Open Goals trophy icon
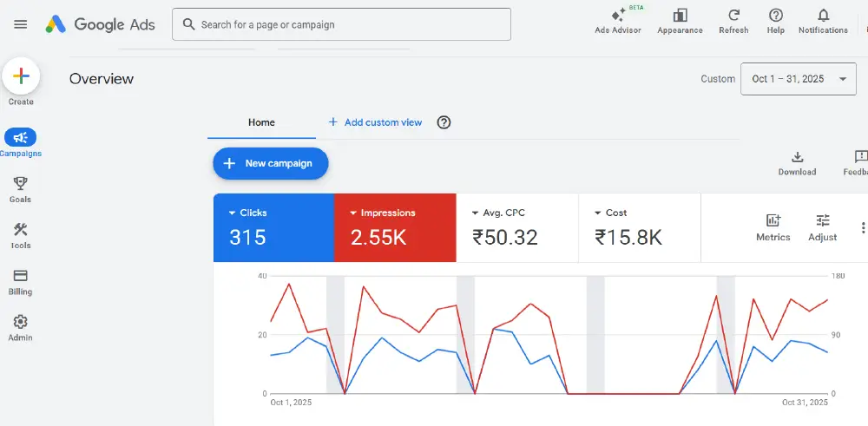 point(21,183)
